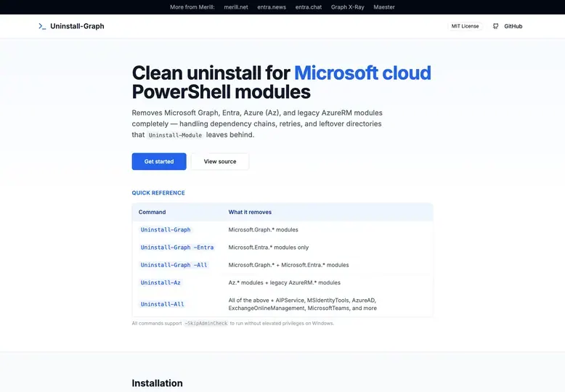Click the GitHub octocat icon

click(496, 26)
